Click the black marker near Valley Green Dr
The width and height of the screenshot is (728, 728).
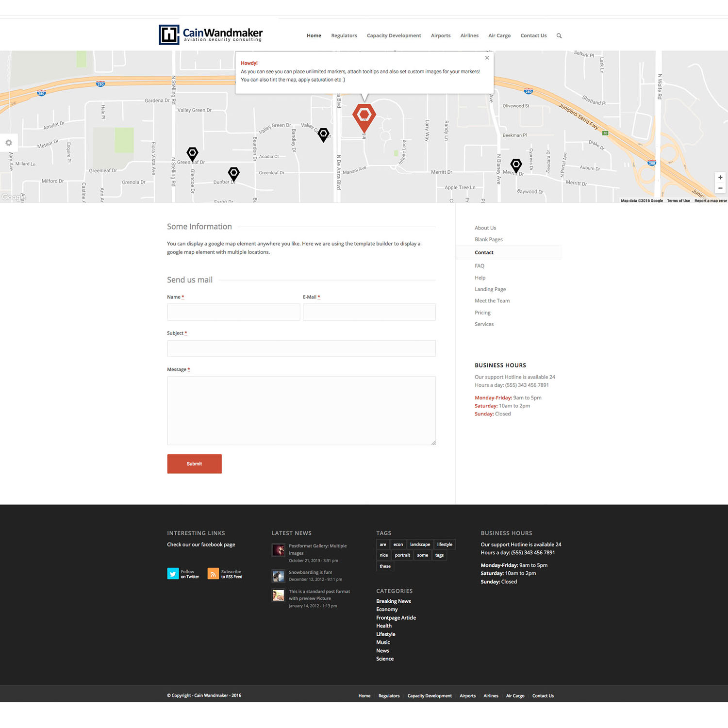[324, 134]
